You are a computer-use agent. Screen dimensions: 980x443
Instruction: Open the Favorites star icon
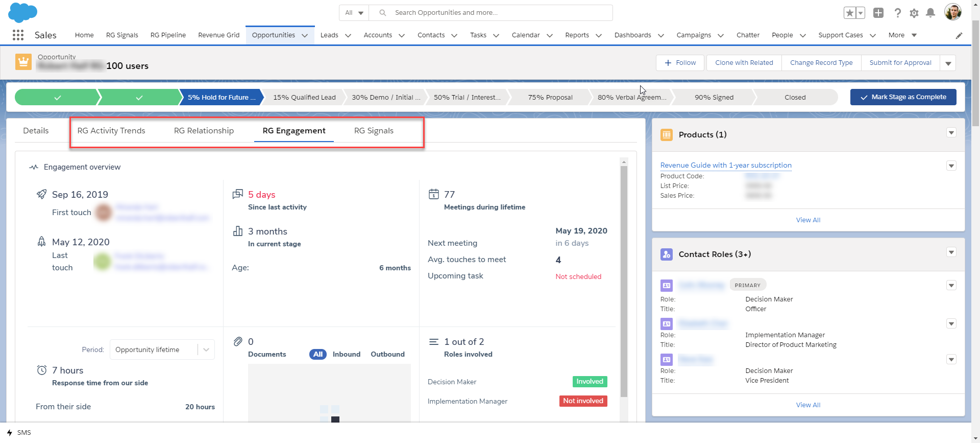coord(850,13)
